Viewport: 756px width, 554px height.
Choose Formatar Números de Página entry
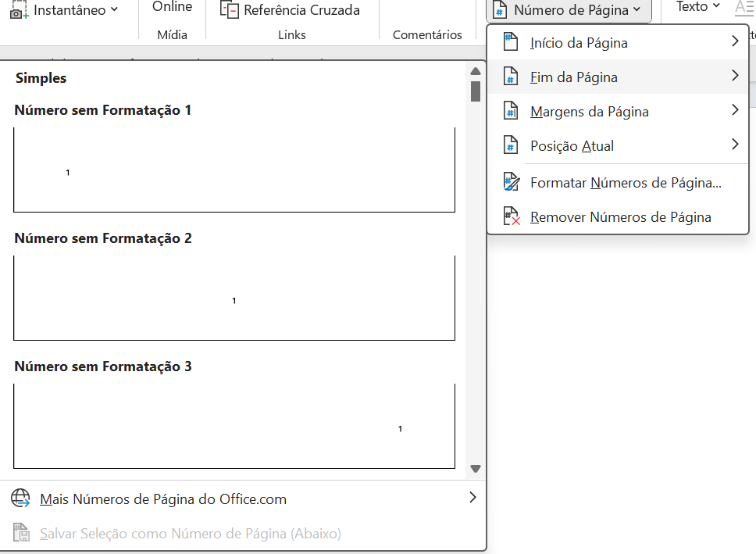pos(618,182)
